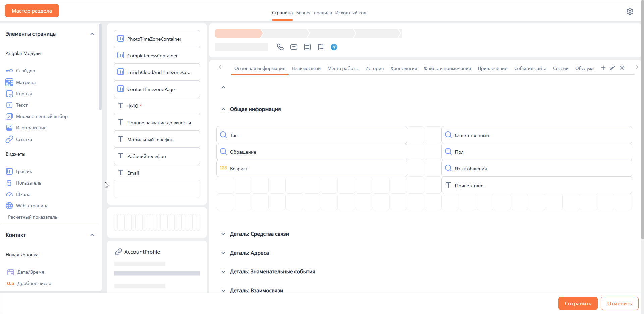Expand Деталь: Средства связи section

(x=223, y=234)
